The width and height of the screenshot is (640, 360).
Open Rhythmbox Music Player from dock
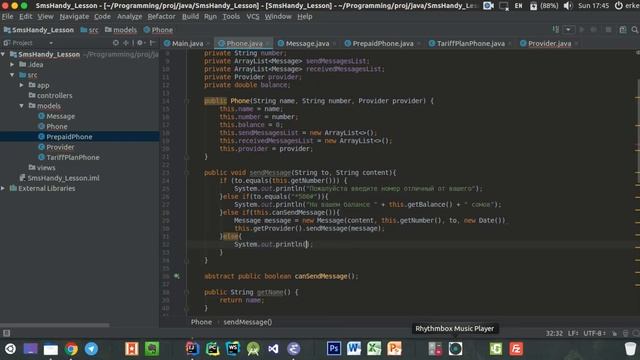tap(455, 349)
